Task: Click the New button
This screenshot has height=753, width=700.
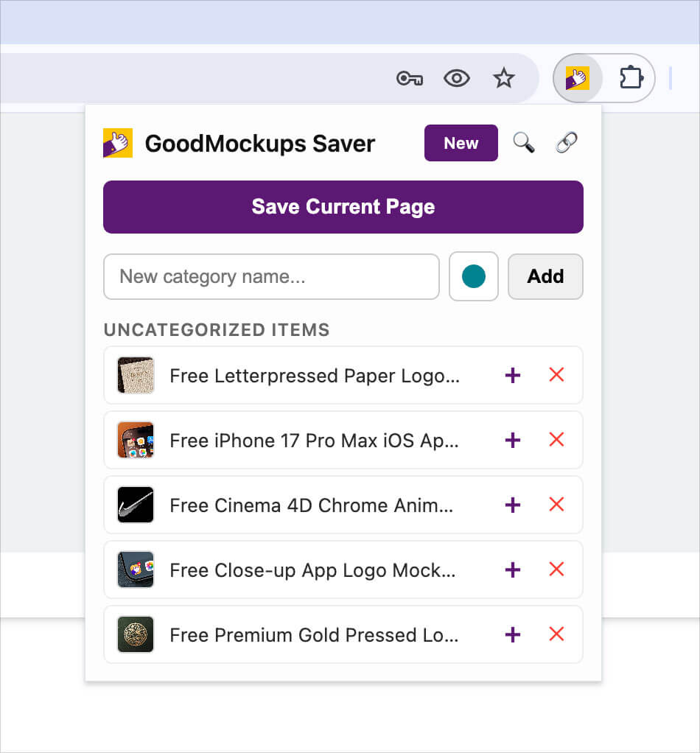Action: 461,143
